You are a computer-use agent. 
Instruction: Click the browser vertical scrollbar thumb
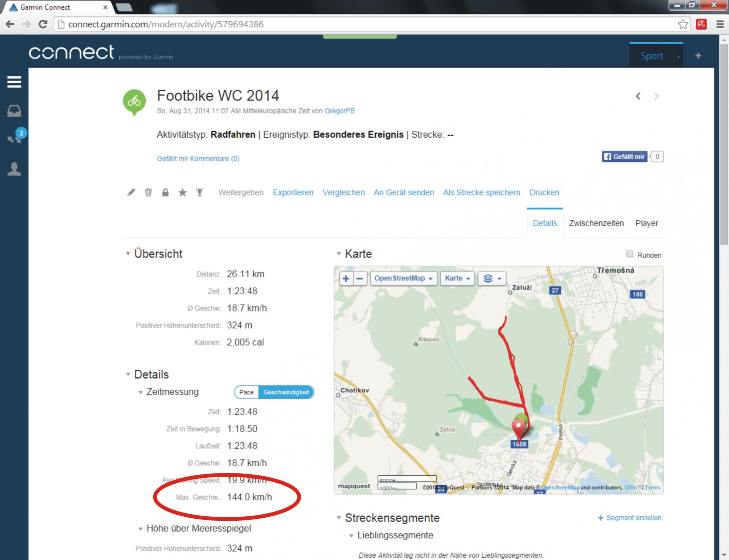[x=724, y=145]
